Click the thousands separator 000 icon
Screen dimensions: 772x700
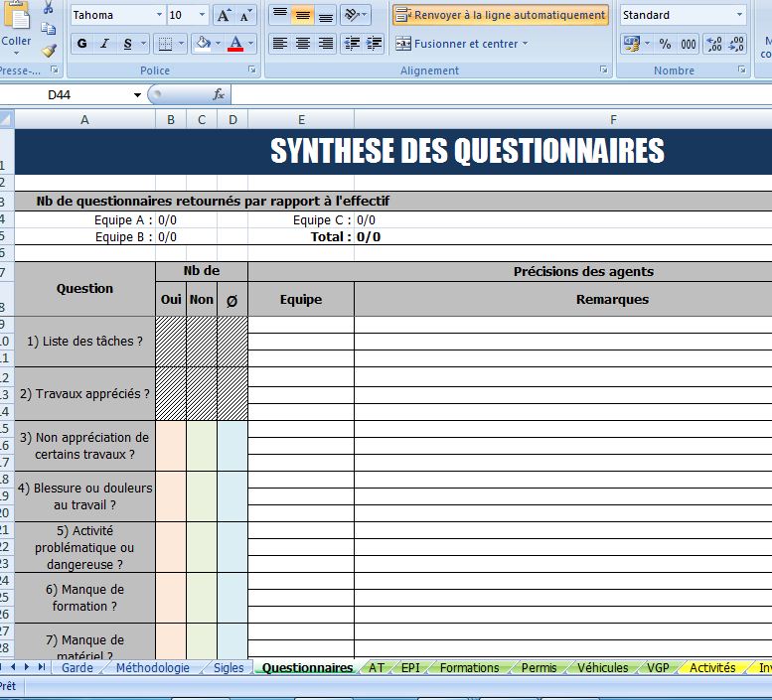[689, 44]
